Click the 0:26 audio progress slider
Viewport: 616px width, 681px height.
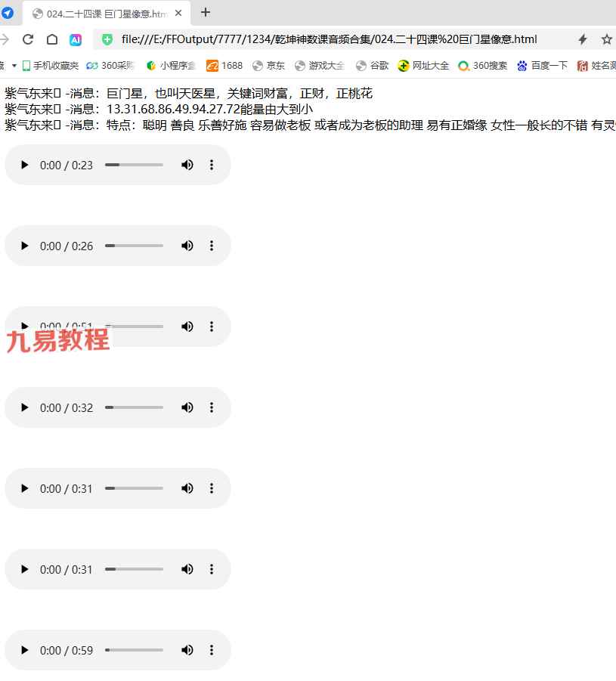click(134, 246)
